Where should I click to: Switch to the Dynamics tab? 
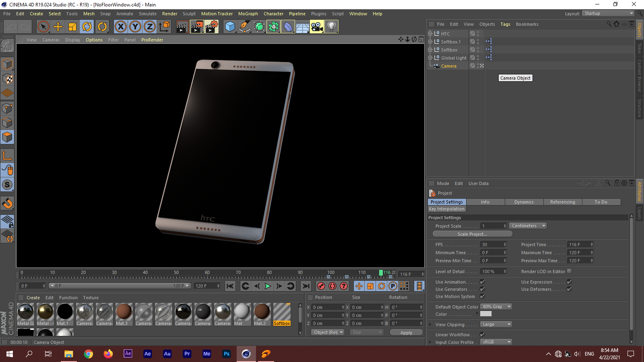click(524, 202)
